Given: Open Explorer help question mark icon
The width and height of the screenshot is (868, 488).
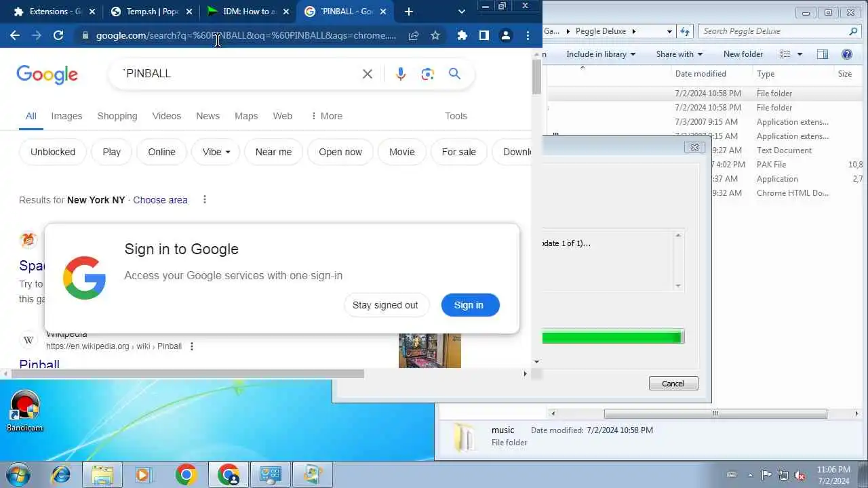Looking at the screenshot, I should [847, 54].
